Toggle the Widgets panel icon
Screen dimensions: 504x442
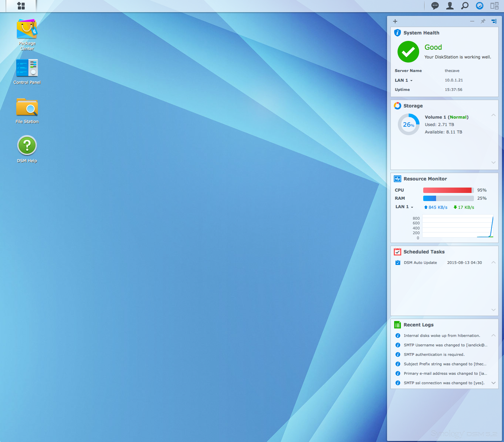coord(495,6)
